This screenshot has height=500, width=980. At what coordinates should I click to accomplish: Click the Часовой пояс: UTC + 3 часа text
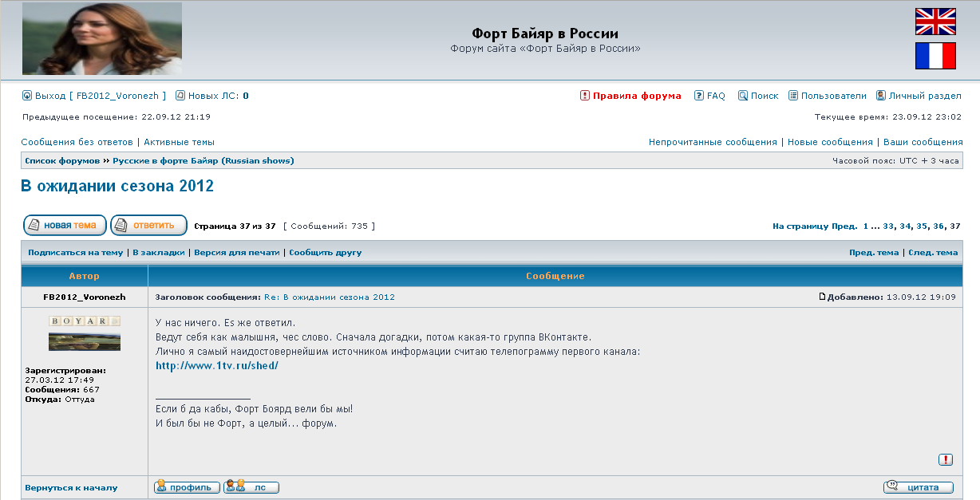point(895,161)
